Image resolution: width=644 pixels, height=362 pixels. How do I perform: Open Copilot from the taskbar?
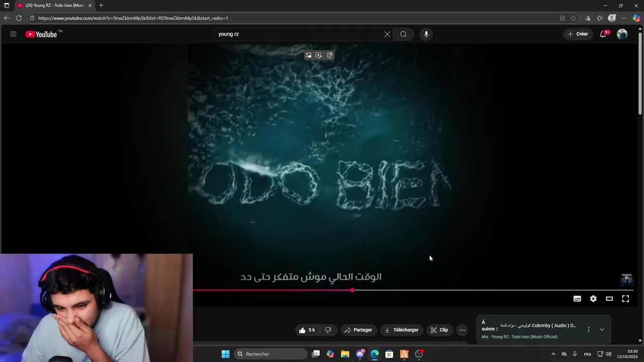click(x=330, y=354)
